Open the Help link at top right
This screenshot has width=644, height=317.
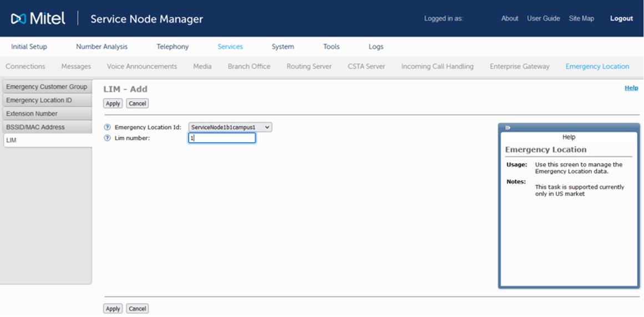pyautogui.click(x=631, y=88)
